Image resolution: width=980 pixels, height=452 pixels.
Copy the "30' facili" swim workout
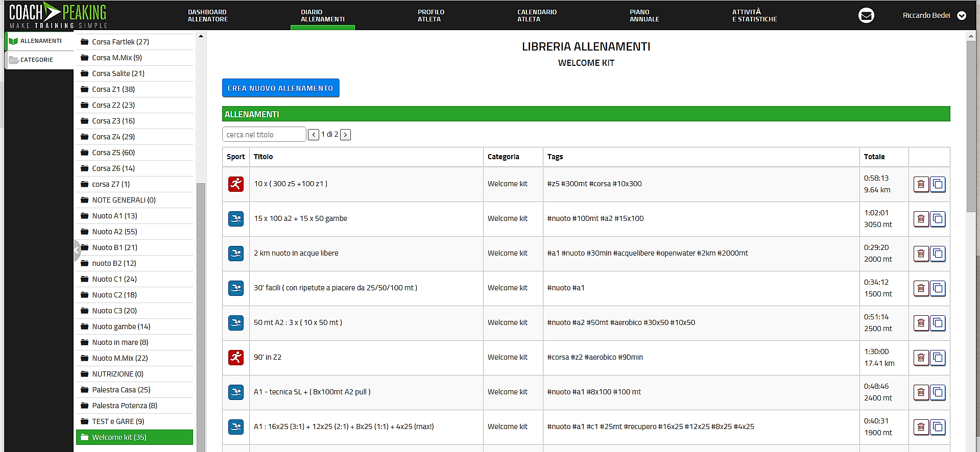click(x=938, y=288)
